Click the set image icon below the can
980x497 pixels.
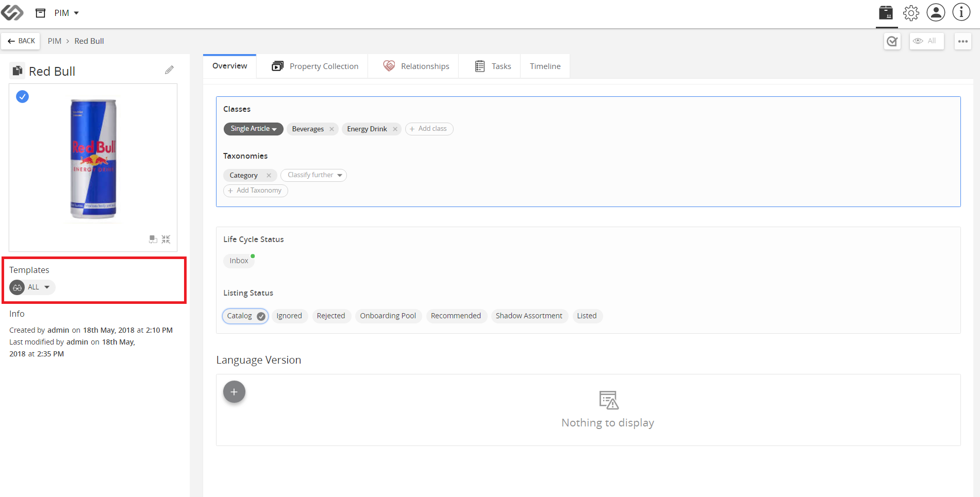click(x=153, y=239)
